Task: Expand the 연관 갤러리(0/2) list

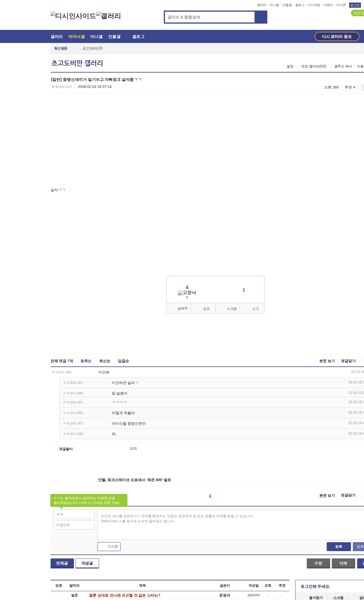Action: pyautogui.click(x=314, y=66)
